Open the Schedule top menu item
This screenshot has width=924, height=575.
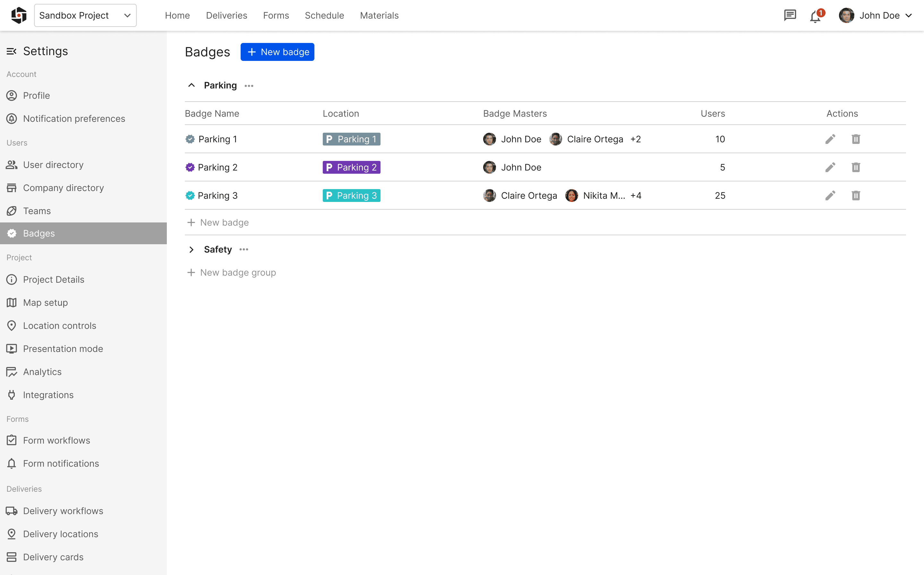click(x=324, y=16)
